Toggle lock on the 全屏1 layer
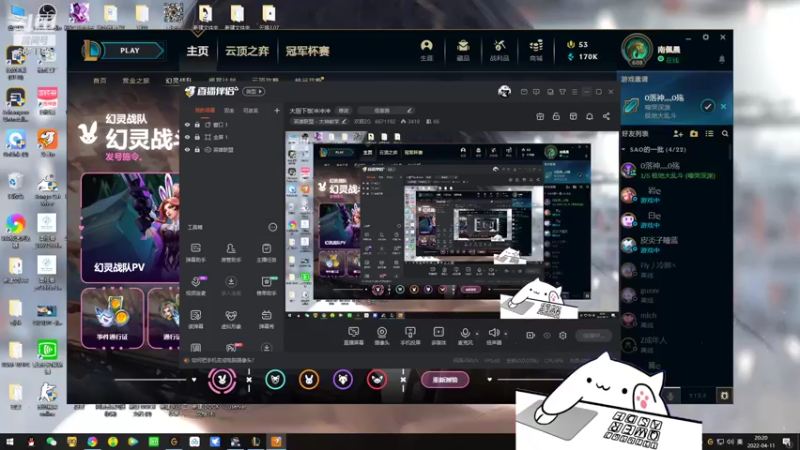This screenshot has width=800, height=450. tap(197, 137)
